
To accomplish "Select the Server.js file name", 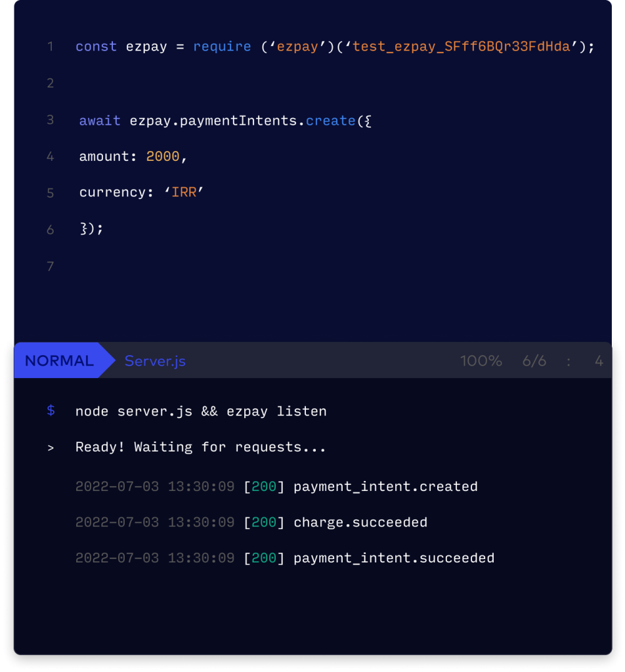I will coord(155,361).
